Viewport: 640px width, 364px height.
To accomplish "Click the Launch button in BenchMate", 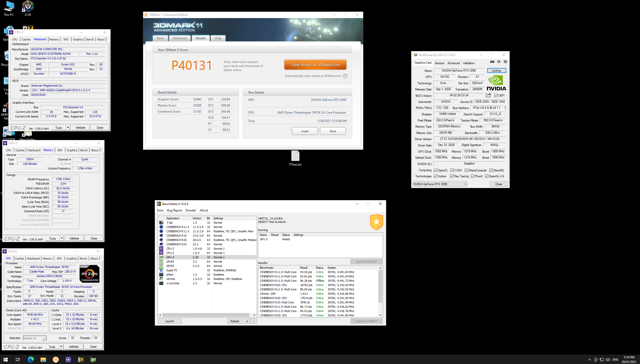I will pos(170,321).
